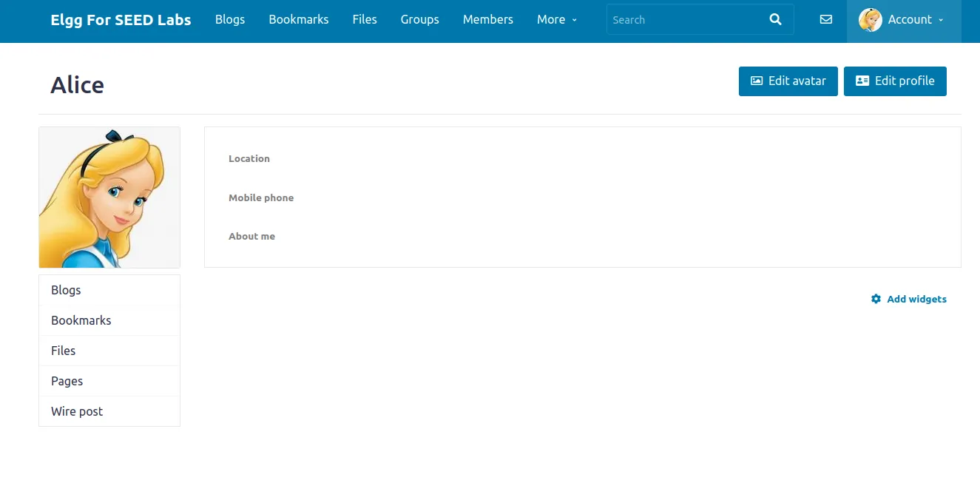Click the small Alice avatar in navbar

click(870, 20)
